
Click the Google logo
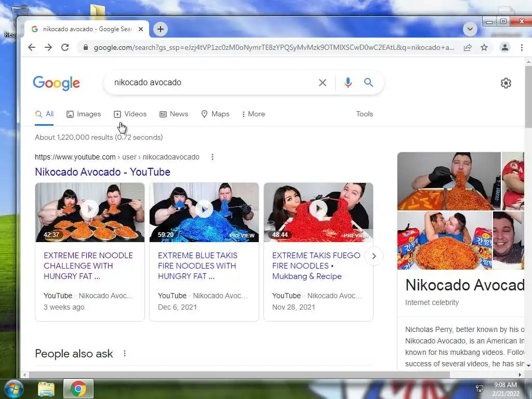point(56,83)
